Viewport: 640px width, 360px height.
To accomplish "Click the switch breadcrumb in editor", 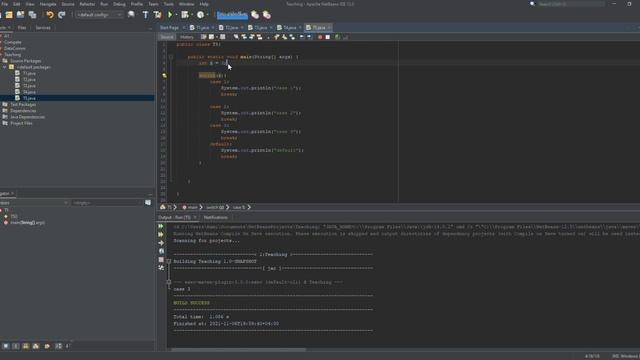I will click(215, 207).
